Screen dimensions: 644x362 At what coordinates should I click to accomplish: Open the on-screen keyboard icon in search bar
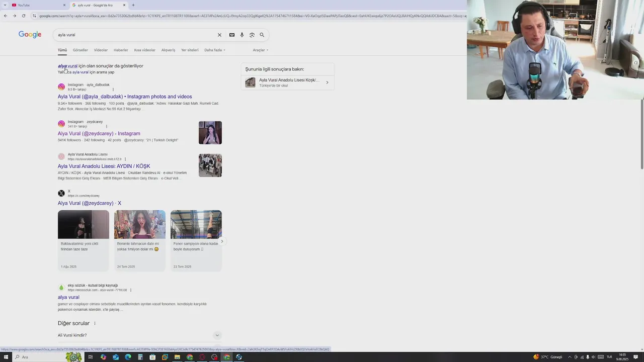(x=232, y=35)
